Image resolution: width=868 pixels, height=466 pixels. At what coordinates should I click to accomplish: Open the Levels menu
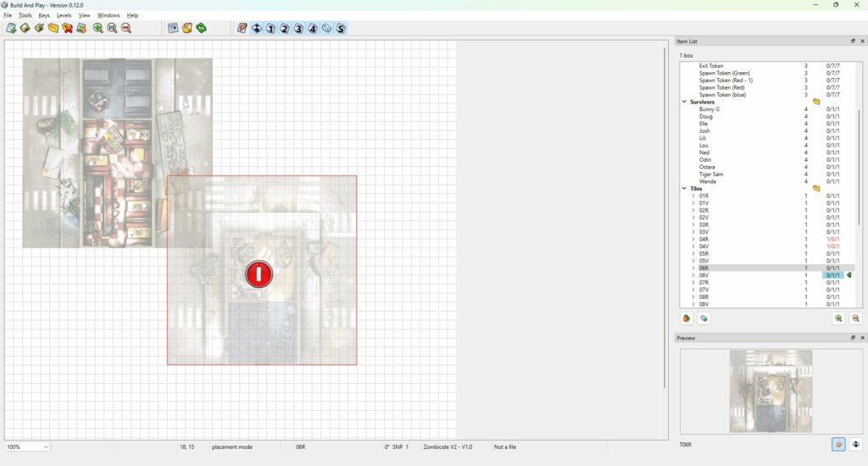click(x=64, y=15)
